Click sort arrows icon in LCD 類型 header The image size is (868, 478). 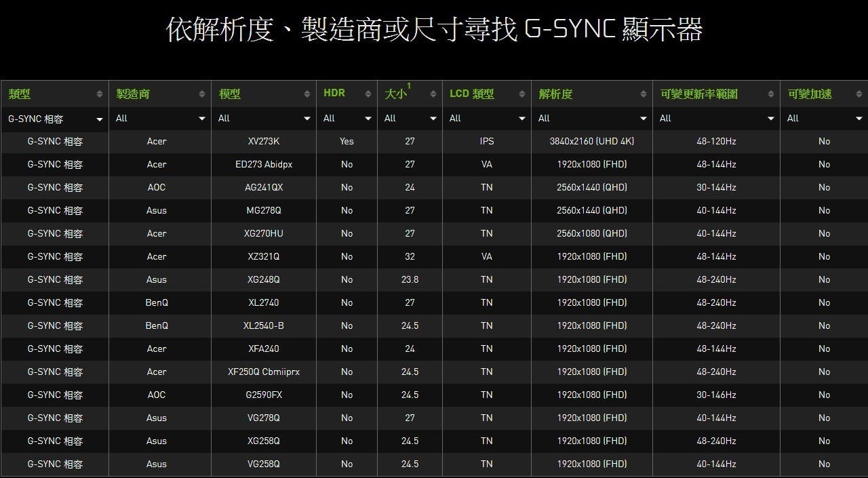[522, 94]
